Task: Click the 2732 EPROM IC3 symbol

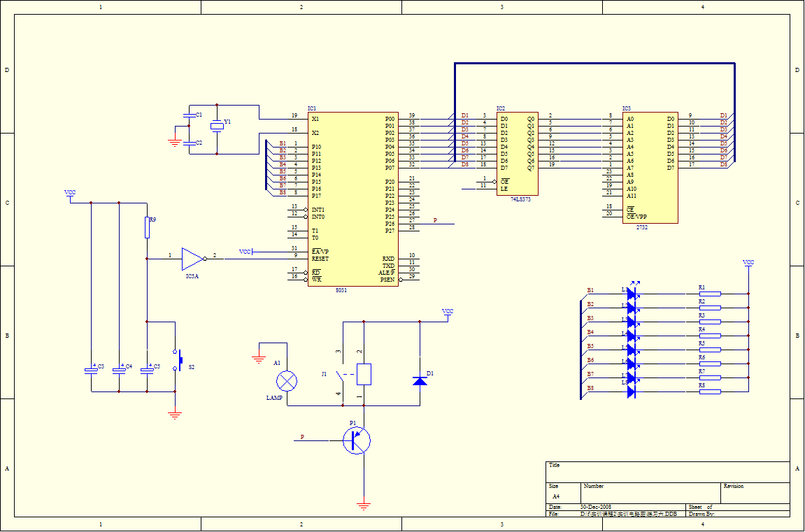Action: click(650, 164)
